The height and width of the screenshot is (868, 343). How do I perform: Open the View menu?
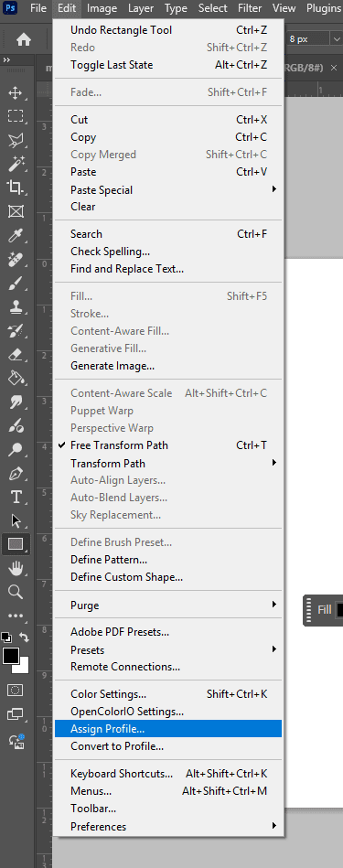pyautogui.click(x=284, y=8)
